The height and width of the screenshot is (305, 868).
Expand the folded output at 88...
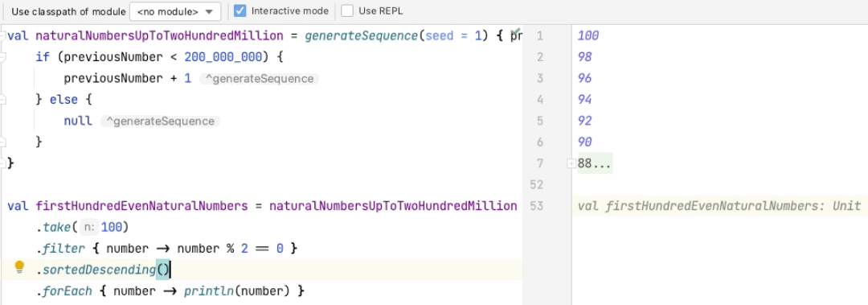tap(571, 163)
